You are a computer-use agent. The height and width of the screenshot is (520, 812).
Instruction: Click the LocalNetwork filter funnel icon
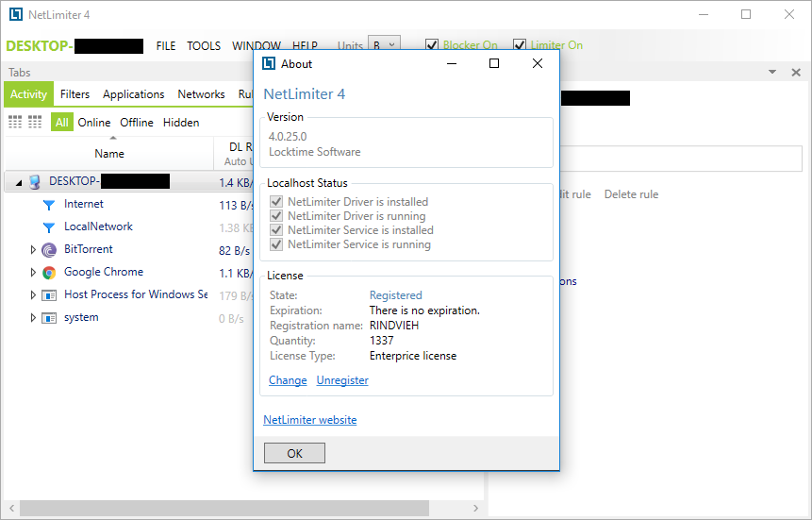tap(49, 227)
